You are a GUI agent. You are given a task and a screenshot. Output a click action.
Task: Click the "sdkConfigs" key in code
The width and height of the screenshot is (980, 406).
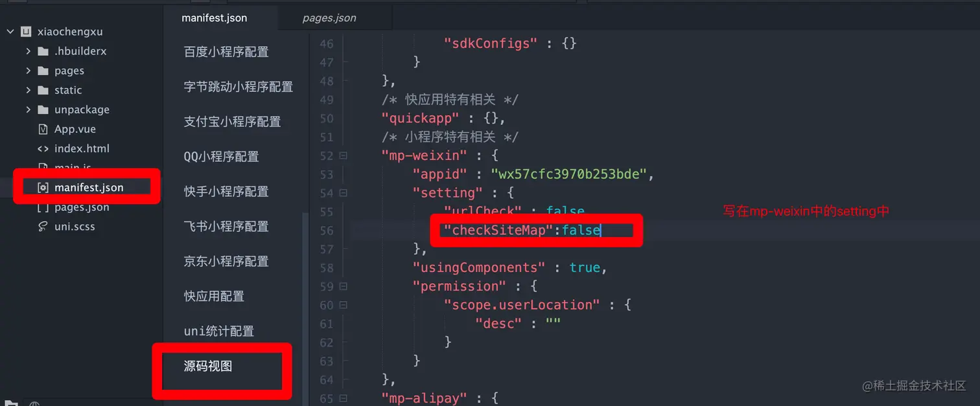point(491,44)
